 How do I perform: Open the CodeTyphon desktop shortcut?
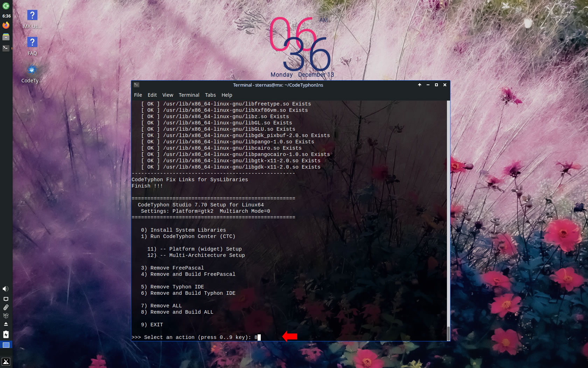tap(32, 73)
